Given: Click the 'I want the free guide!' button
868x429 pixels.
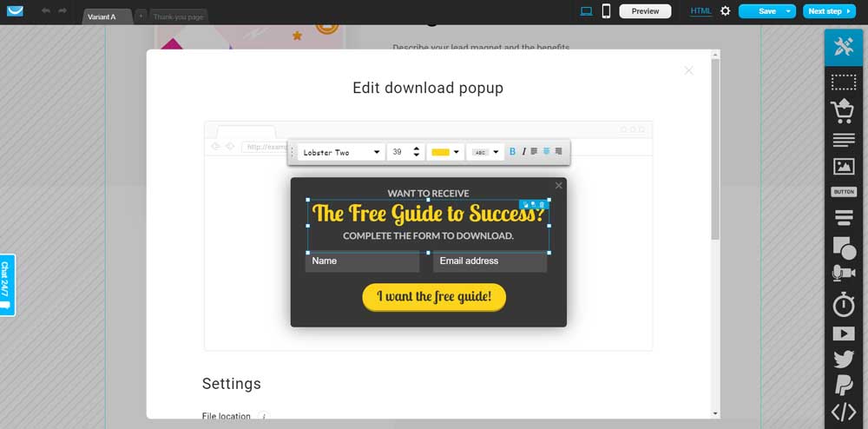Looking at the screenshot, I should point(434,297).
